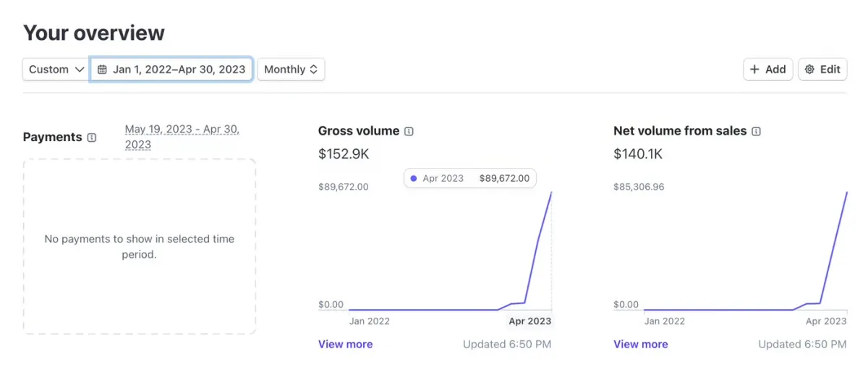
Task: Expand the Monthly interval selector
Action: point(291,69)
